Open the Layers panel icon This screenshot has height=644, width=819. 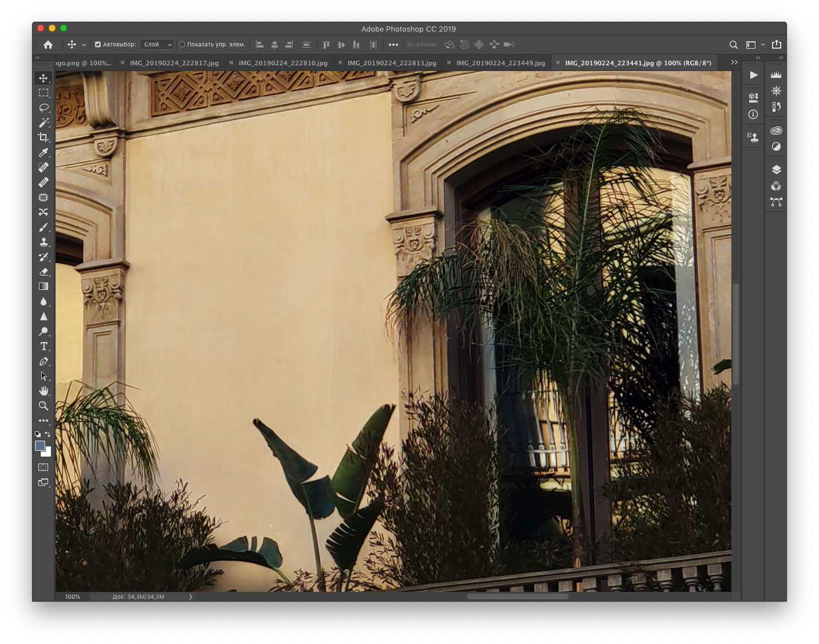click(x=776, y=170)
